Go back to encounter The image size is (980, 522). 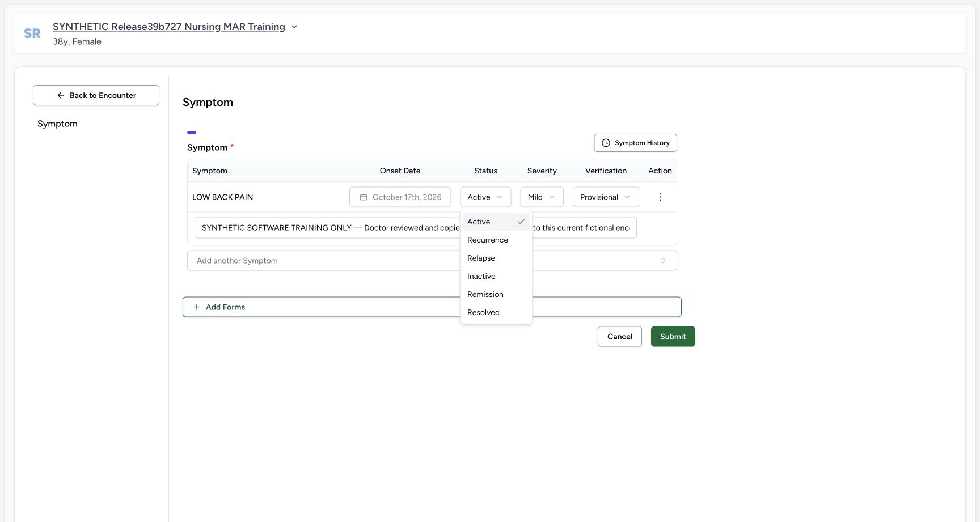coord(96,95)
